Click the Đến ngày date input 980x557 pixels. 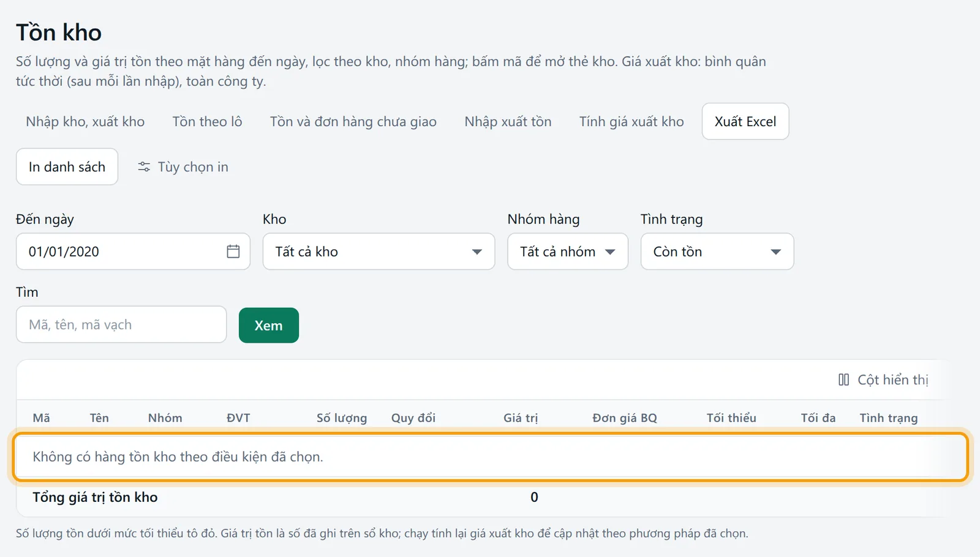pyautogui.click(x=133, y=251)
